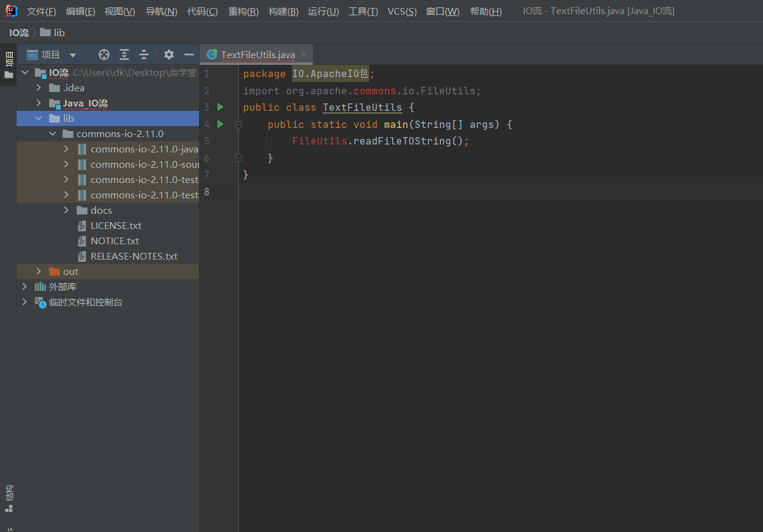Click the lib folder icon in breadcrumb

tap(45, 32)
